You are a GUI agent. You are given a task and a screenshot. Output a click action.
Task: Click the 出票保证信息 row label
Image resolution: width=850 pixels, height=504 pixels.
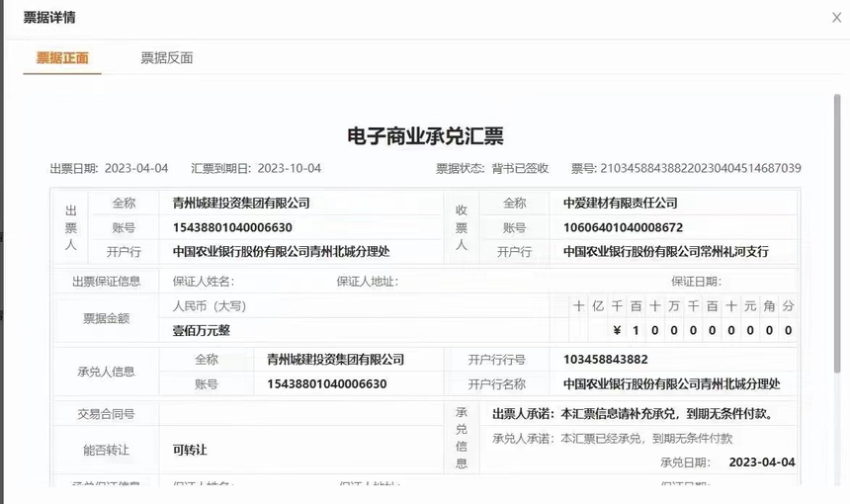[x=107, y=282]
